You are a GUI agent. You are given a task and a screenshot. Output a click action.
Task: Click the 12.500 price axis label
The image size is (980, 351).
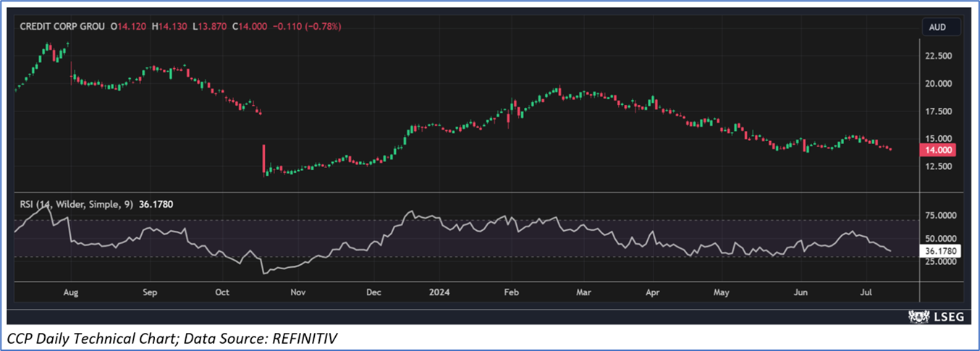pos(940,166)
